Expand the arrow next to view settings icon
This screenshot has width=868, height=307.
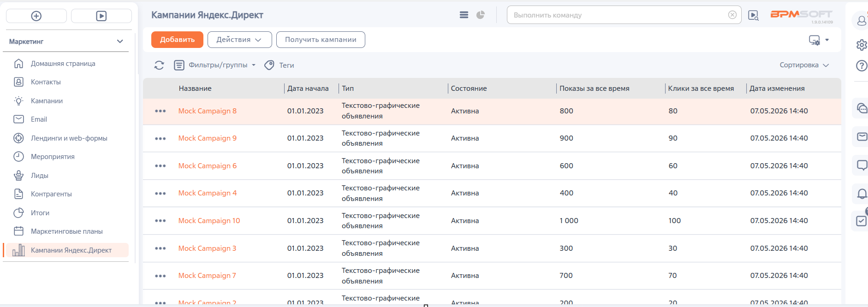pos(827,40)
